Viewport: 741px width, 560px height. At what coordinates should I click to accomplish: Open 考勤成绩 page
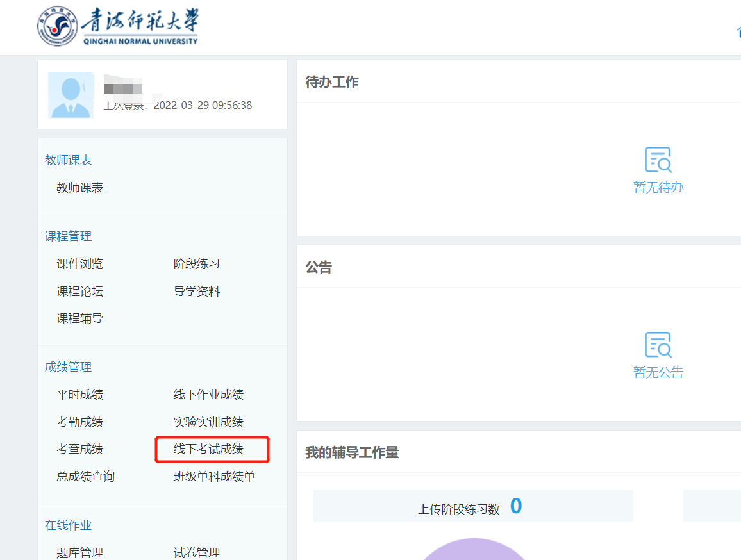[79, 422]
